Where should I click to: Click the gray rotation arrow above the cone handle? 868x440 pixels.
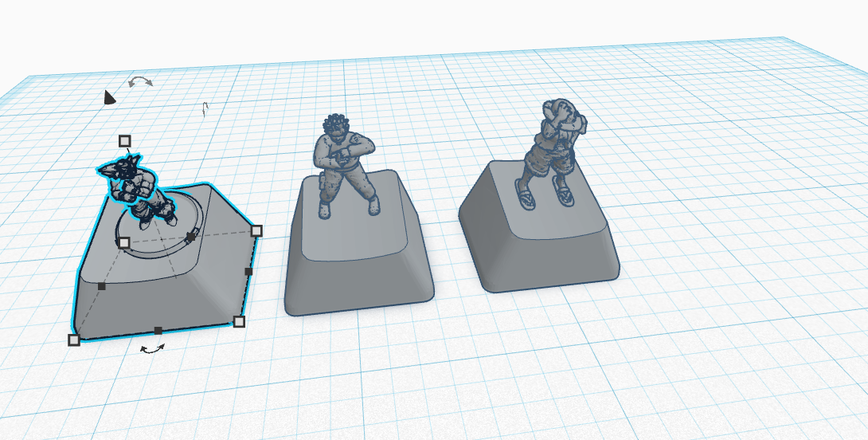(141, 82)
